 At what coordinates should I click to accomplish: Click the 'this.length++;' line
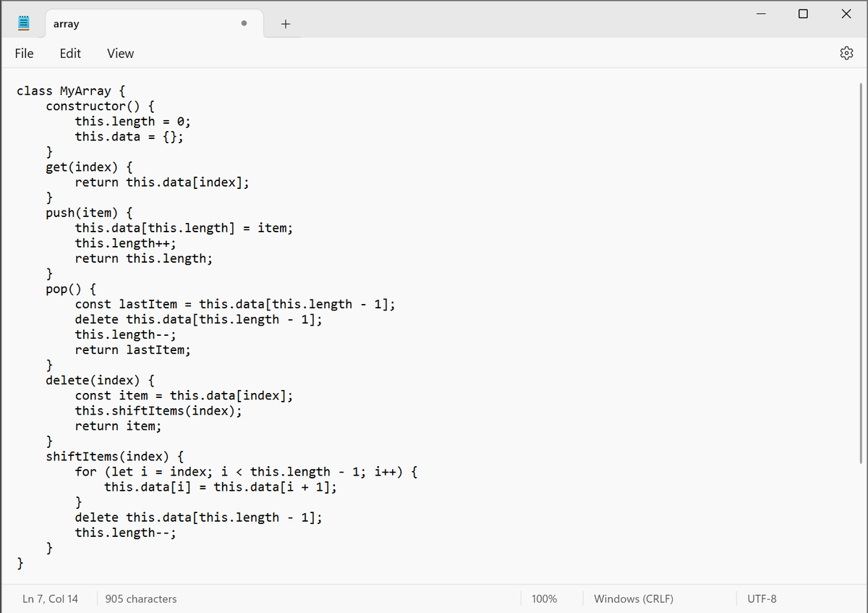coord(126,243)
